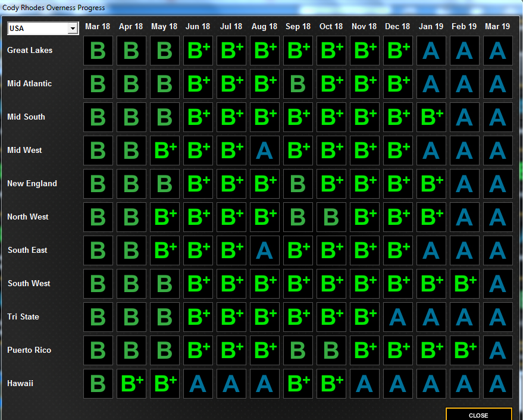Select Mid Atlantic grade in Sep 18

coord(298,84)
